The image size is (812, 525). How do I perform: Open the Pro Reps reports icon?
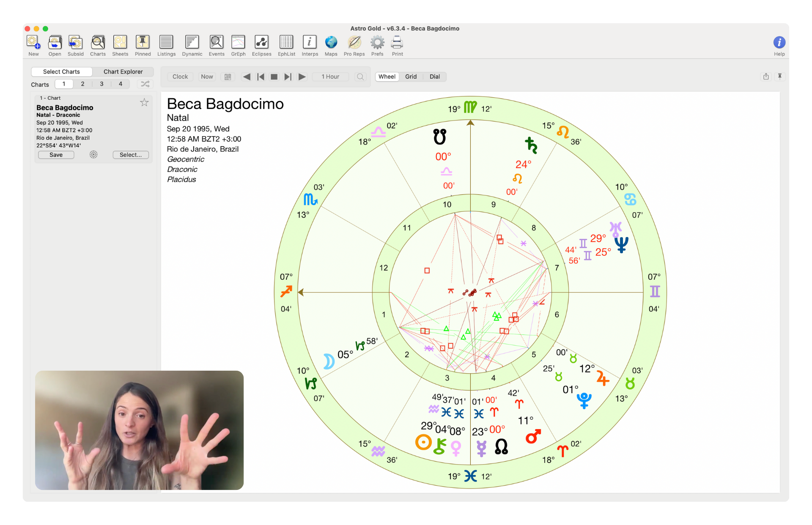354,46
